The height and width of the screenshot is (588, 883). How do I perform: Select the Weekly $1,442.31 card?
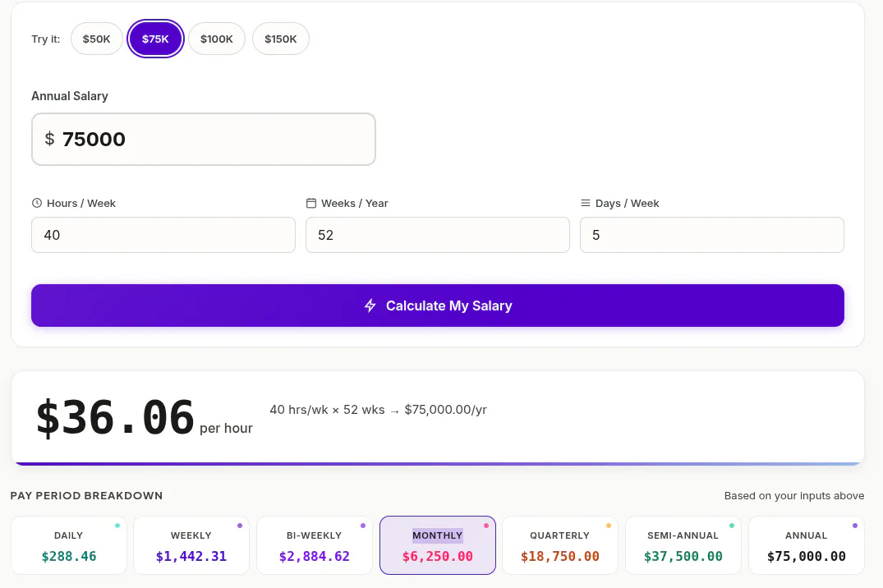tap(191, 545)
